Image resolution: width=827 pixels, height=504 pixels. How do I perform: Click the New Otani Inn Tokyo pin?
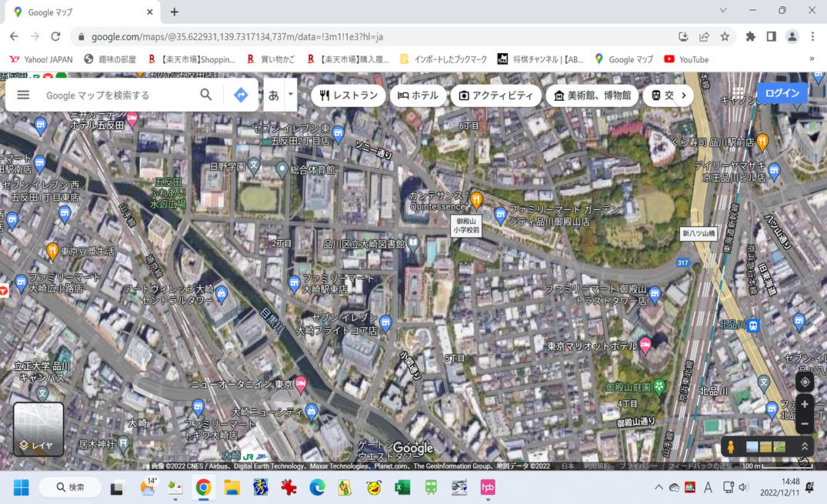(x=301, y=384)
